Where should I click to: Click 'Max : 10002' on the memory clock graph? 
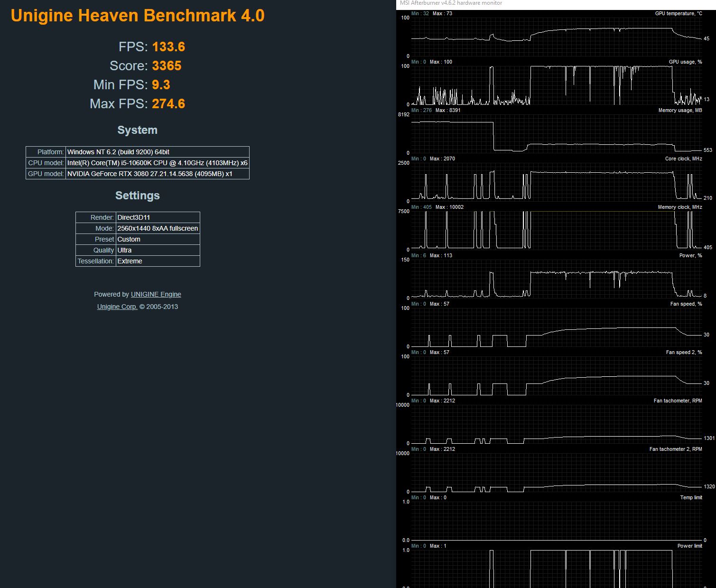pyautogui.click(x=450, y=207)
